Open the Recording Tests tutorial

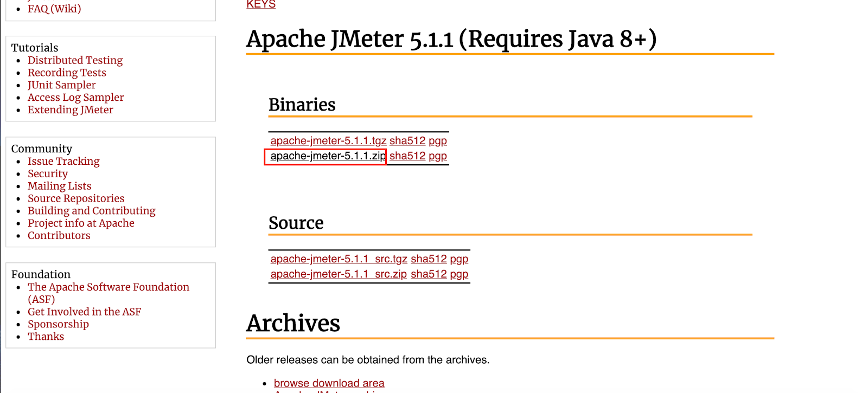point(67,72)
